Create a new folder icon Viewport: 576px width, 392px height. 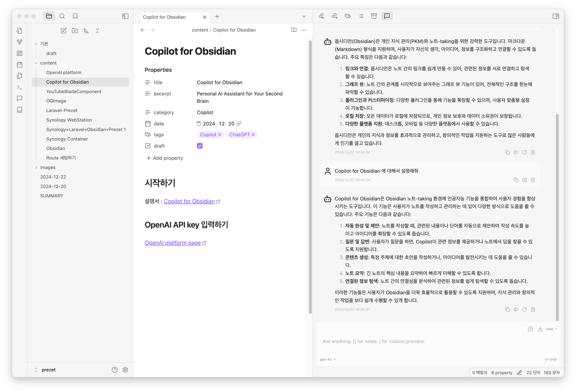pos(75,31)
